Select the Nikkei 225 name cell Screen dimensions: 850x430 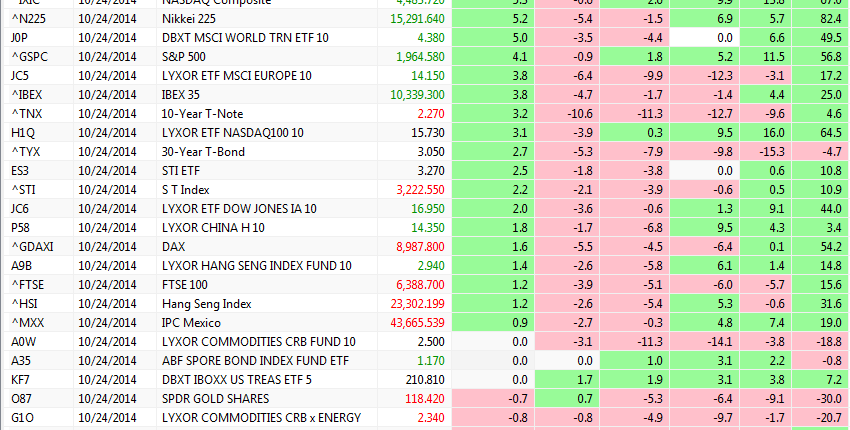[x=190, y=18]
